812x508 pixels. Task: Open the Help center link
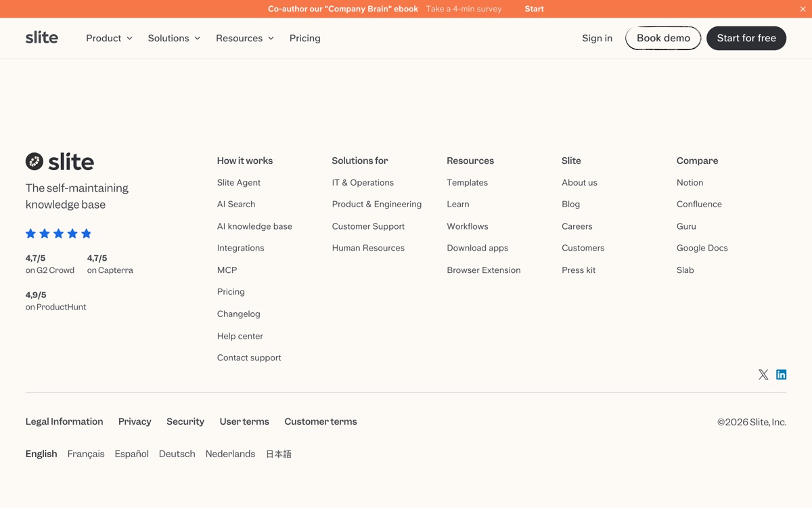click(x=240, y=336)
